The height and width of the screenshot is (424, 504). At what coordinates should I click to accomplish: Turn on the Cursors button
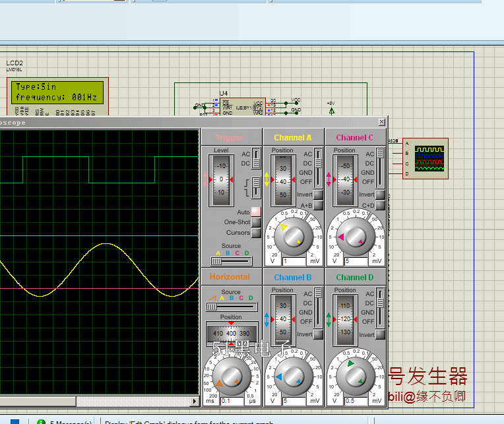point(256,233)
